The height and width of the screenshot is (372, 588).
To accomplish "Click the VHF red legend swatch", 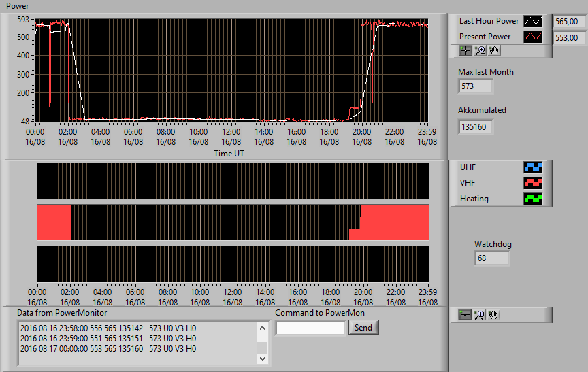I will (533, 183).
